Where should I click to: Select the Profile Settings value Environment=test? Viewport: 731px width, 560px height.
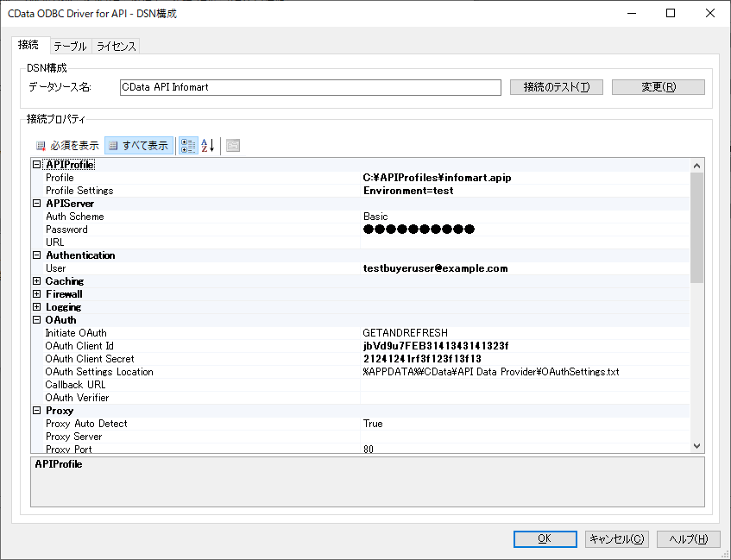pos(408,191)
